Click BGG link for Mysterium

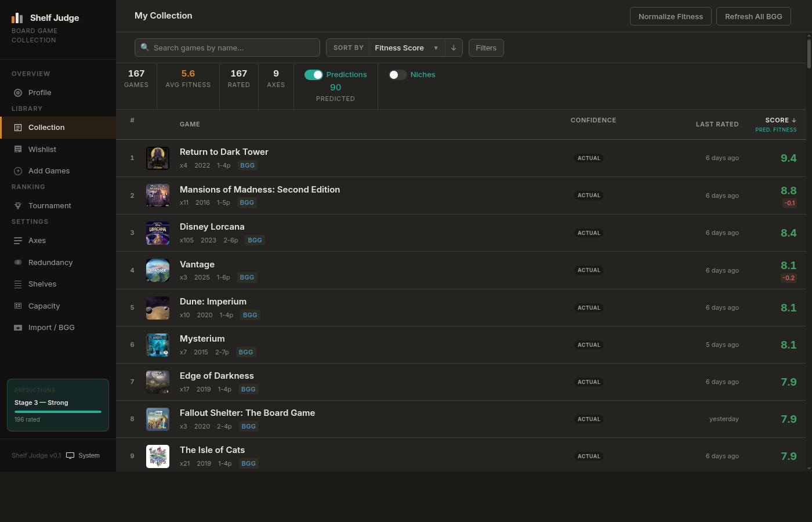coord(246,352)
